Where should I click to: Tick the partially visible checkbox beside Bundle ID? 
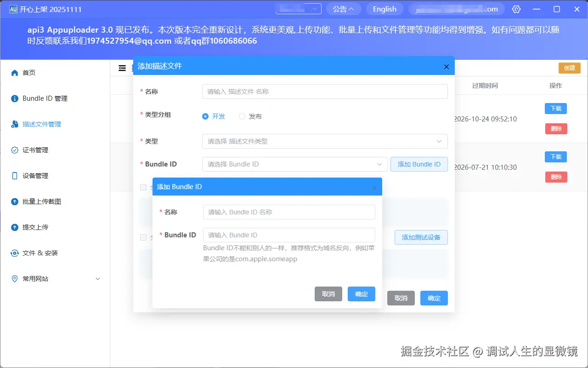pos(144,187)
